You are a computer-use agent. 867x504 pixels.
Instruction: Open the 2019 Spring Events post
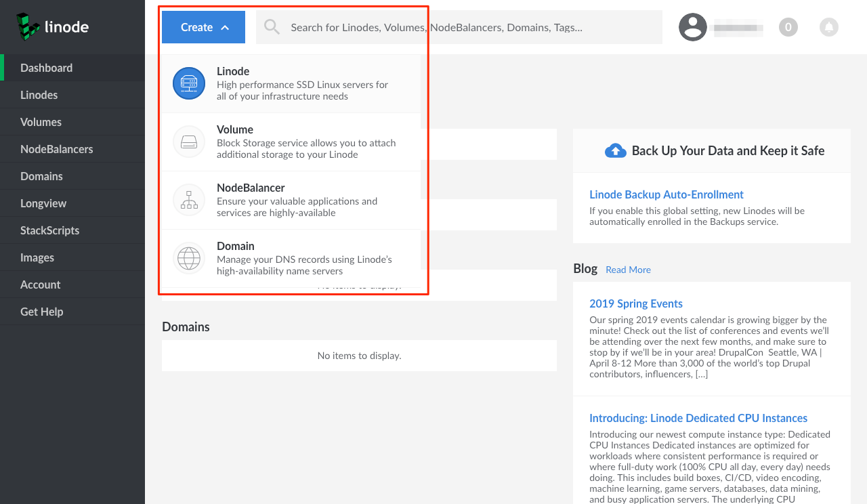click(635, 303)
